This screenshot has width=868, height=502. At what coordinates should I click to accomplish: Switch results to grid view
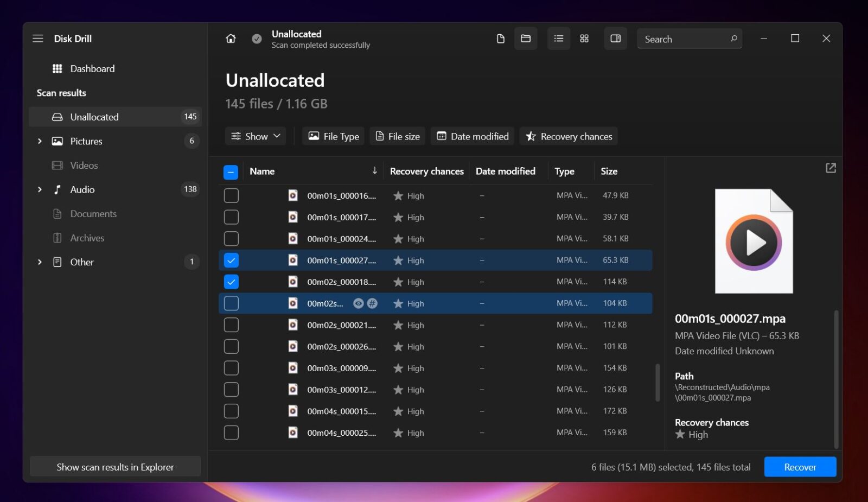(584, 39)
